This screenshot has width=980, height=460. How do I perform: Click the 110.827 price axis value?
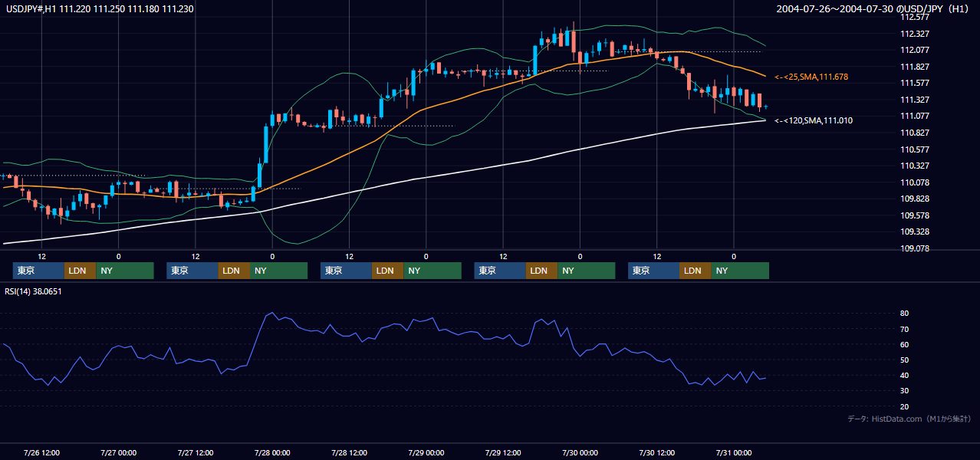click(914, 133)
